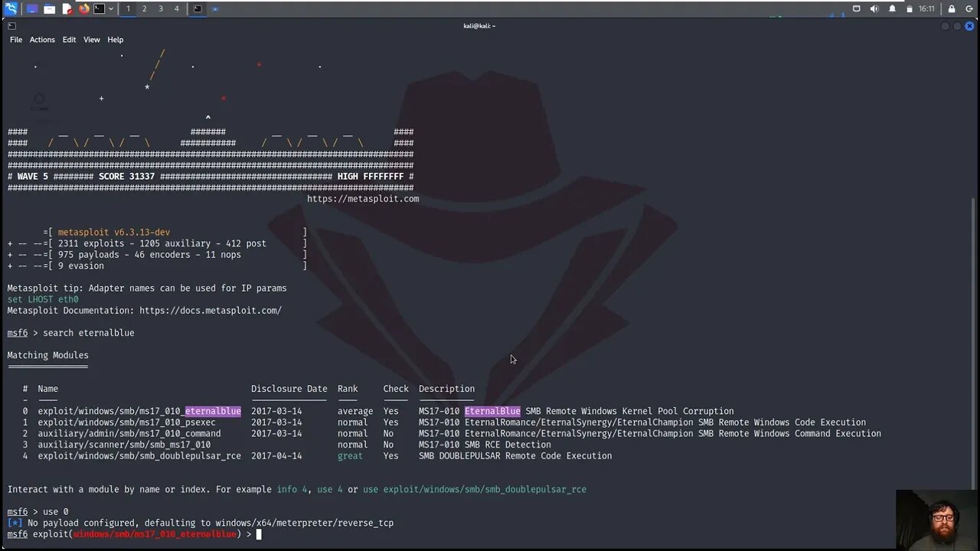Select the second taskbar window button

point(214,8)
